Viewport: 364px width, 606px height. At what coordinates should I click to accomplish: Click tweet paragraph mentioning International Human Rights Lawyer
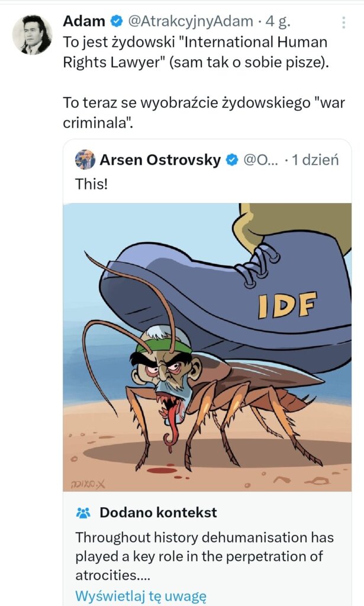point(197,52)
